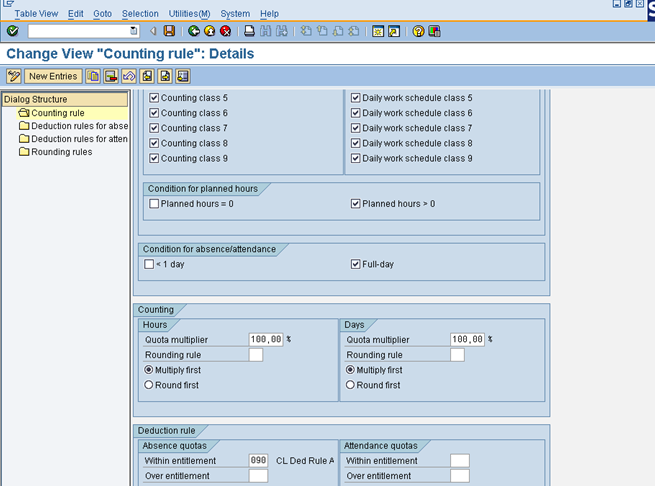The image size is (655, 486).
Task: Uncheck the Full-day checkbox
Action: tap(355, 264)
